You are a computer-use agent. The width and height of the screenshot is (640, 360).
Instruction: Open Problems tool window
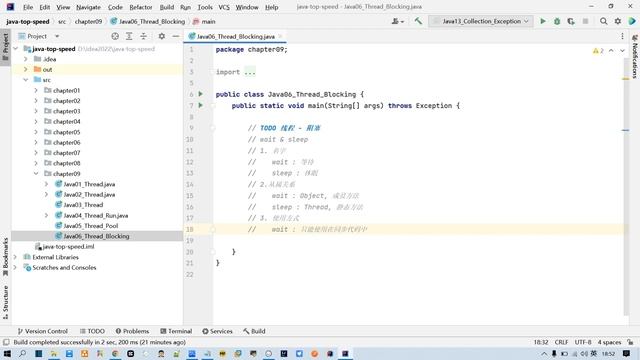click(132, 331)
